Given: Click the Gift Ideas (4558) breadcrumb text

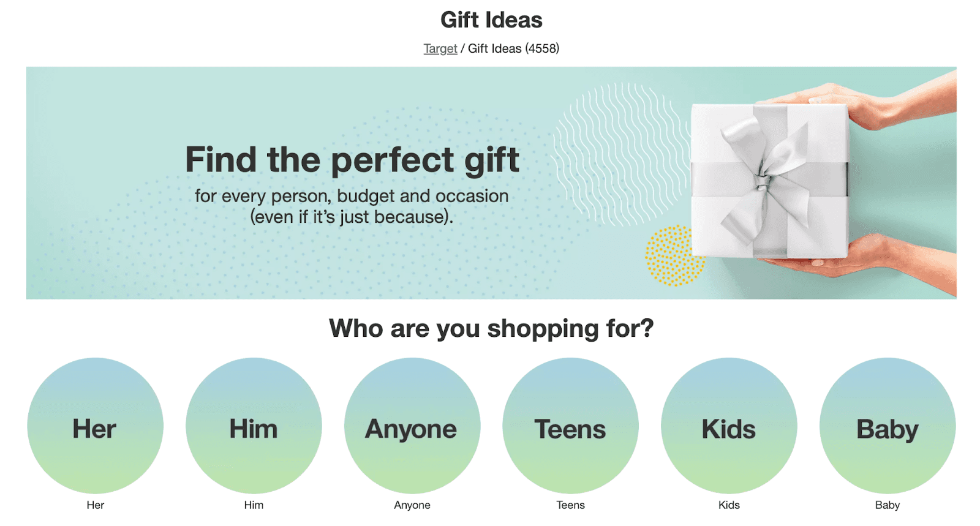Looking at the screenshot, I should pyautogui.click(x=513, y=49).
